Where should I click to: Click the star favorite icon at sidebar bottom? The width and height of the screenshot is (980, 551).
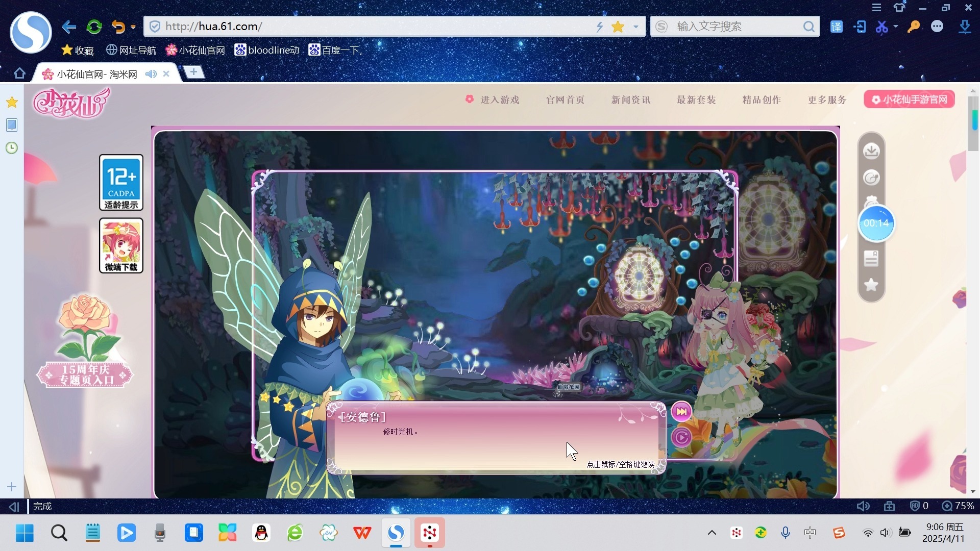[871, 285]
